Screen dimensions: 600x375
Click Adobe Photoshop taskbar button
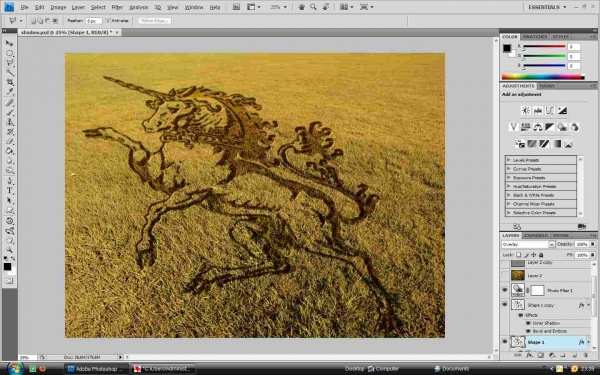click(x=97, y=369)
